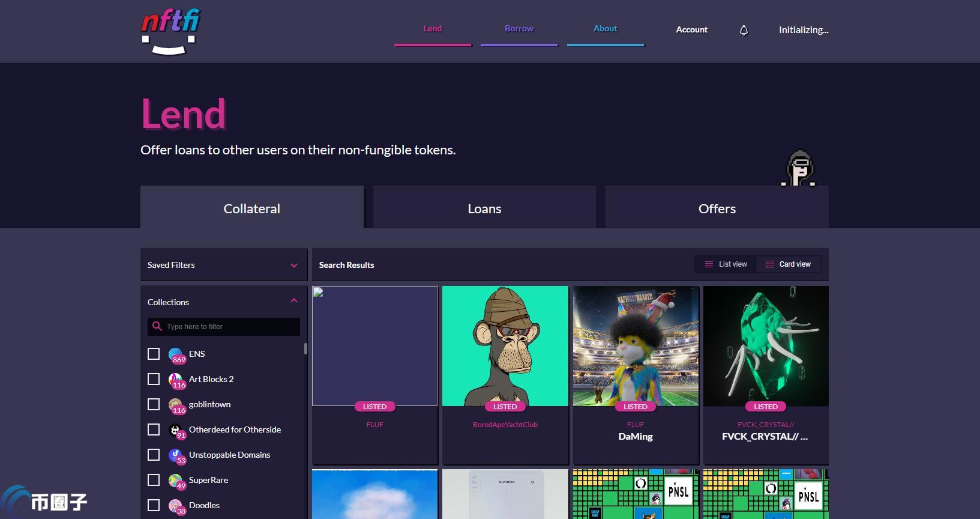Collapse the Collections section
This screenshot has width=980, height=519.
pos(294,300)
